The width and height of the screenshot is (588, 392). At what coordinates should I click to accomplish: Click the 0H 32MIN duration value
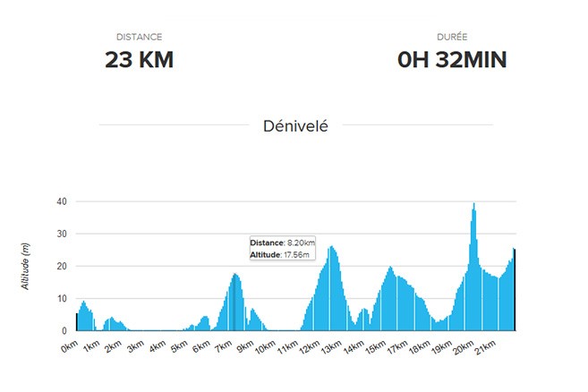pos(452,60)
